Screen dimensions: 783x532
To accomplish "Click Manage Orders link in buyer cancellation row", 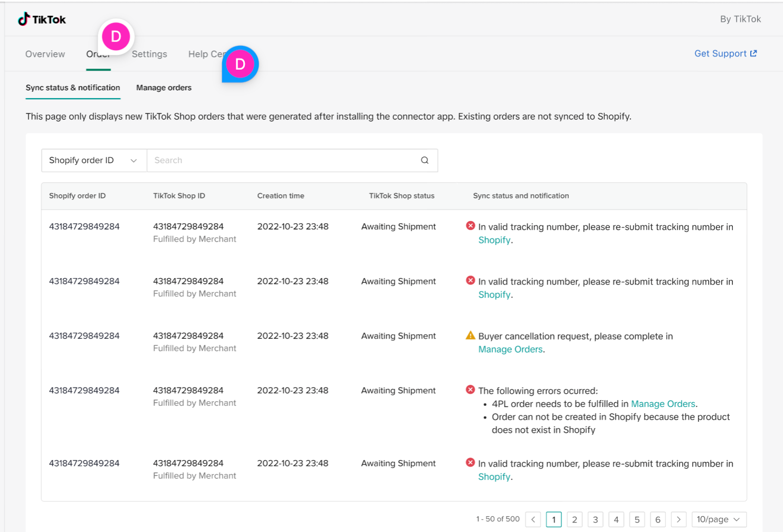I will coord(510,349).
